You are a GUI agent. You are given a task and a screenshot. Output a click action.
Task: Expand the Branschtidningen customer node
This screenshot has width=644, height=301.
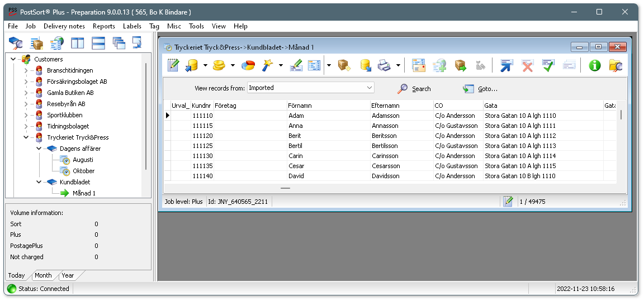pyautogui.click(x=26, y=70)
